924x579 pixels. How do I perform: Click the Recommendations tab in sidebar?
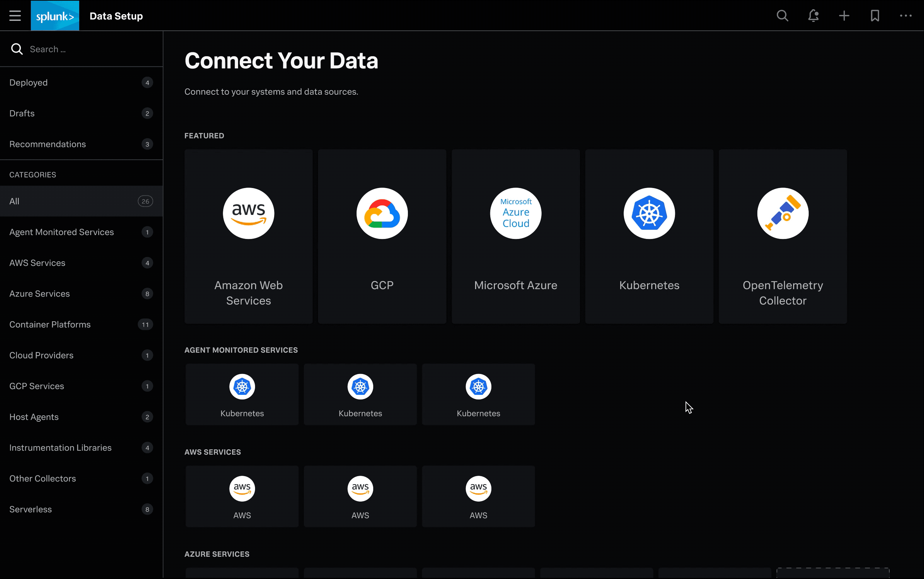click(x=47, y=144)
